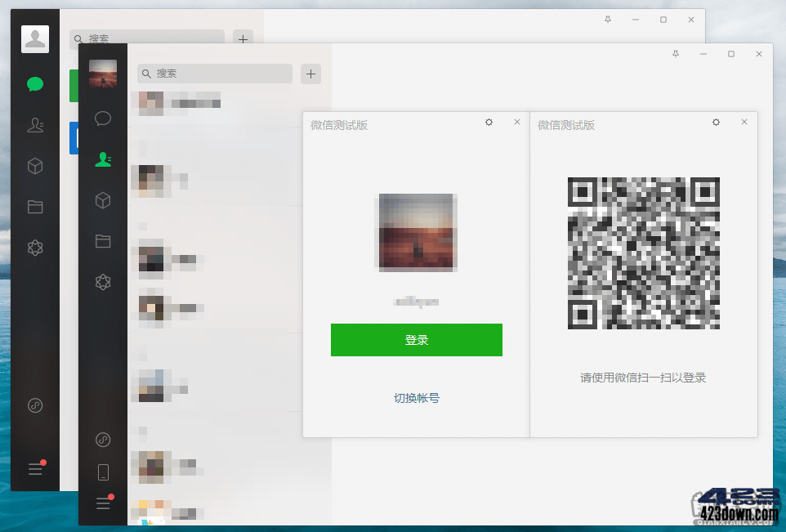Open phone icon in front window sidebar
The image size is (786, 532).
pyautogui.click(x=103, y=472)
